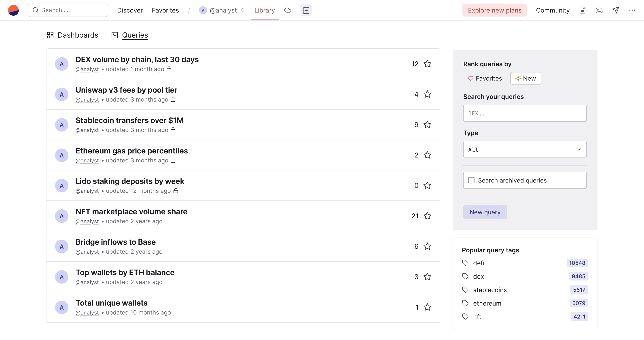Viewport: 644px width, 340px height.
Task: Open the Community link
Action: 553,10
